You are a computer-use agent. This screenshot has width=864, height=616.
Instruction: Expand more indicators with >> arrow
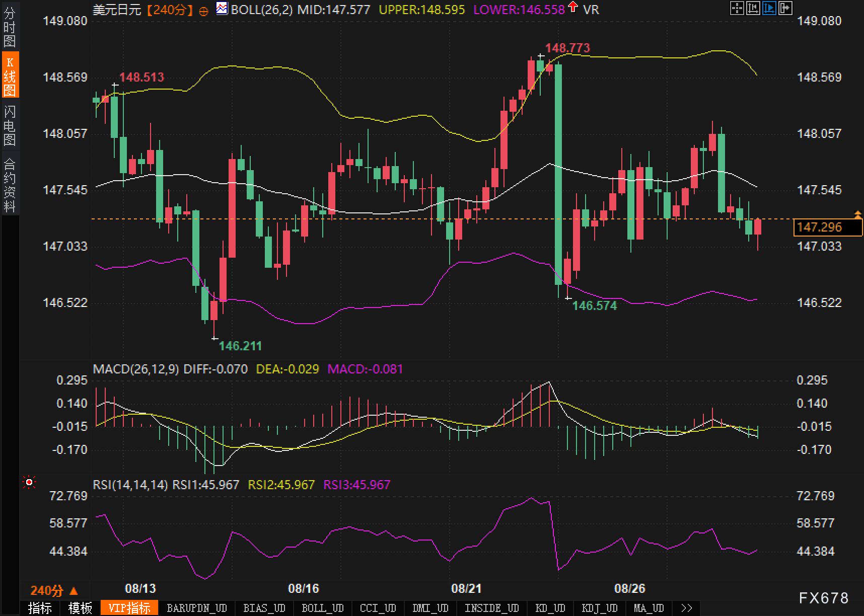tap(686, 608)
